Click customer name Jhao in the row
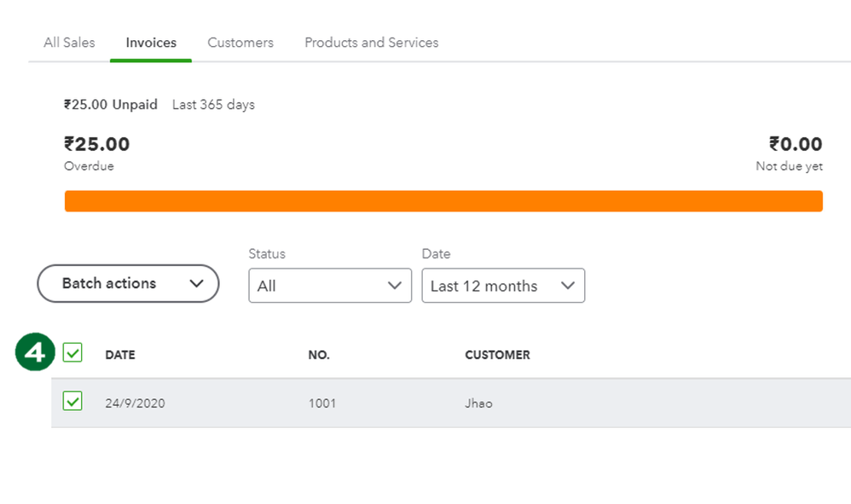The width and height of the screenshot is (851, 504). [478, 403]
